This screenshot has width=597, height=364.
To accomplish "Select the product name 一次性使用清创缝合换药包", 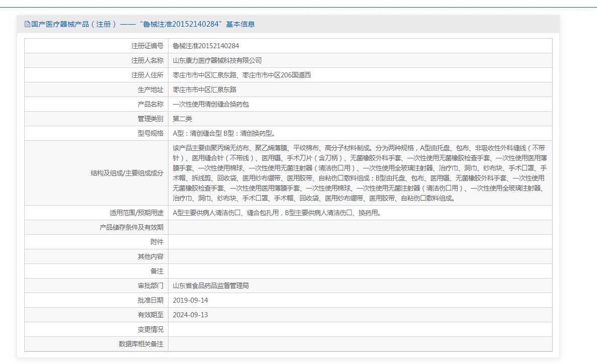I will tap(211, 104).
